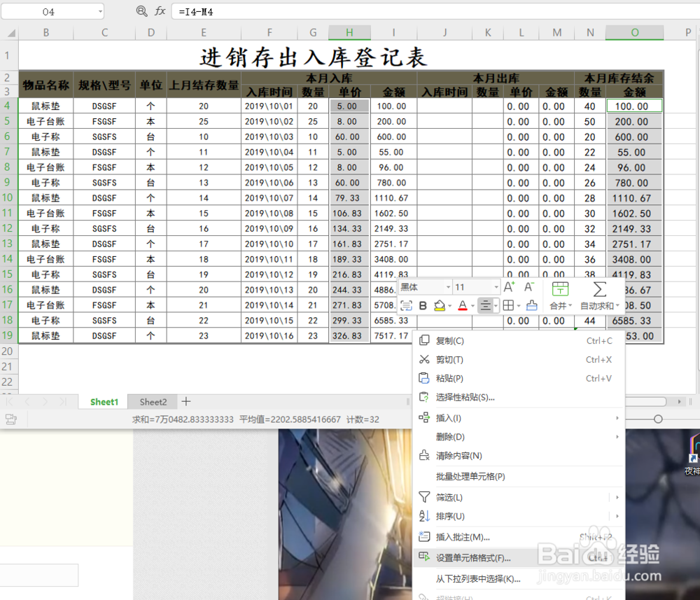Click the zoom magnifier icon beside formula bar

141,11
